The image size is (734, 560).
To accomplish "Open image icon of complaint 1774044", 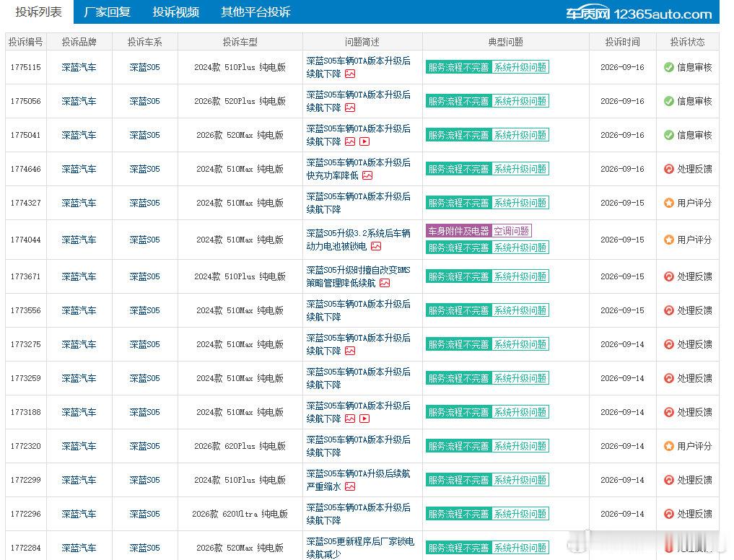I will coord(376,246).
